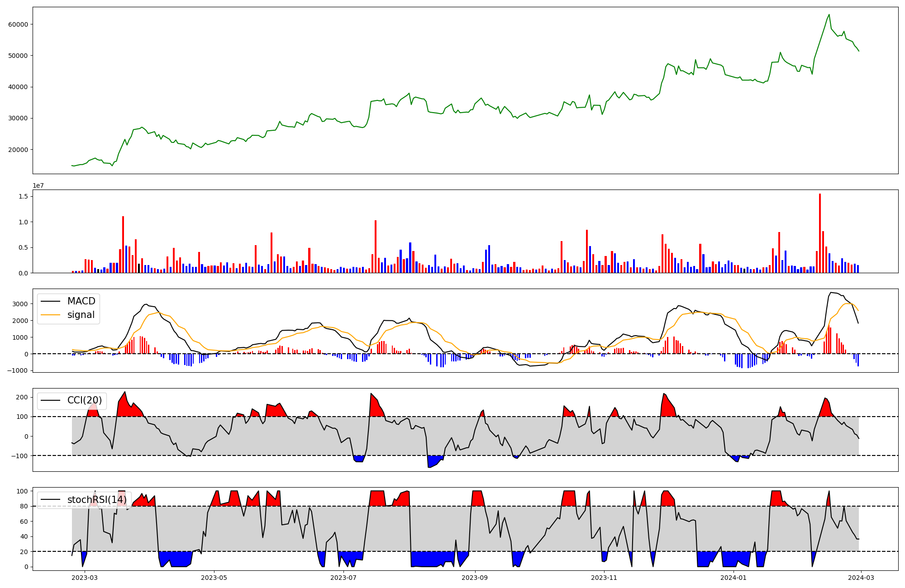Click the 2024-03 x-axis tick label

pyautogui.click(x=861, y=578)
